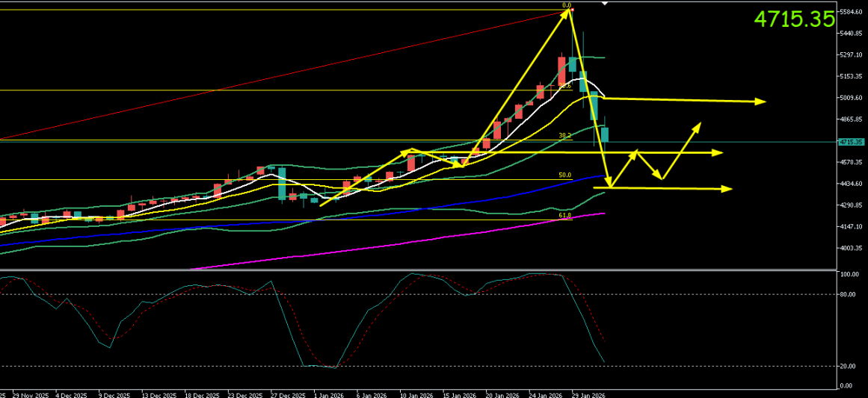Select the Fibonacci 0.0 level label

click(566, 6)
